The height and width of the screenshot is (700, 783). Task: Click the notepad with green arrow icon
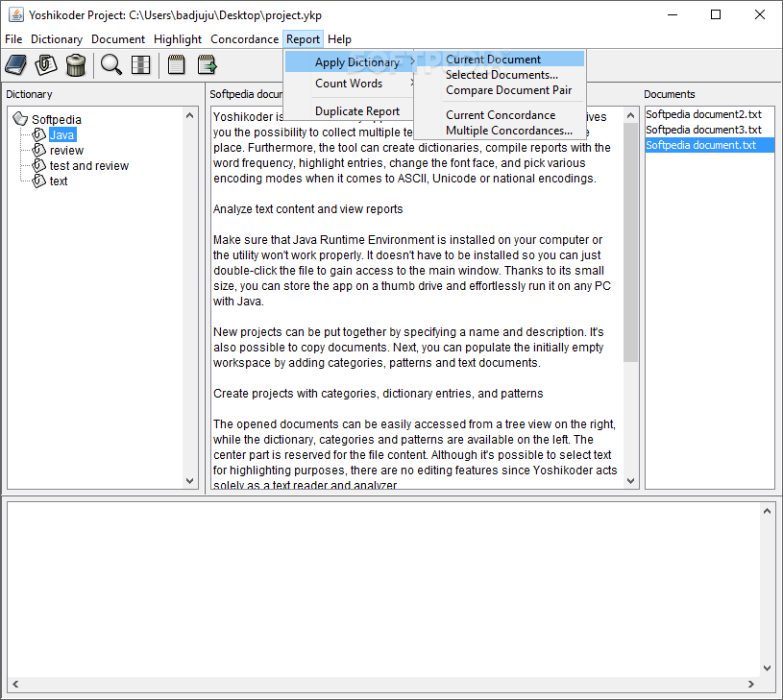pos(207,65)
